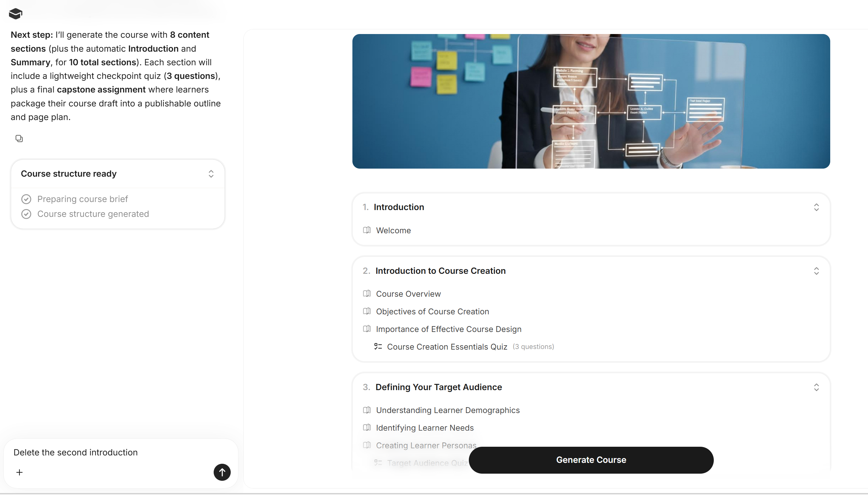
Task: Click the checkmark beside Preparing course brief
Action: (26, 199)
